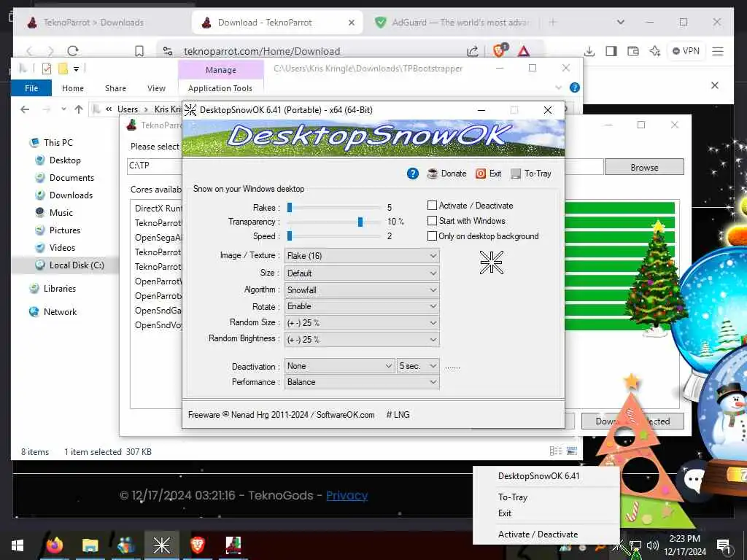The height and width of the screenshot is (560, 747).
Task: Open Image / Texture Flake (16) dropdown
Action: point(362,256)
